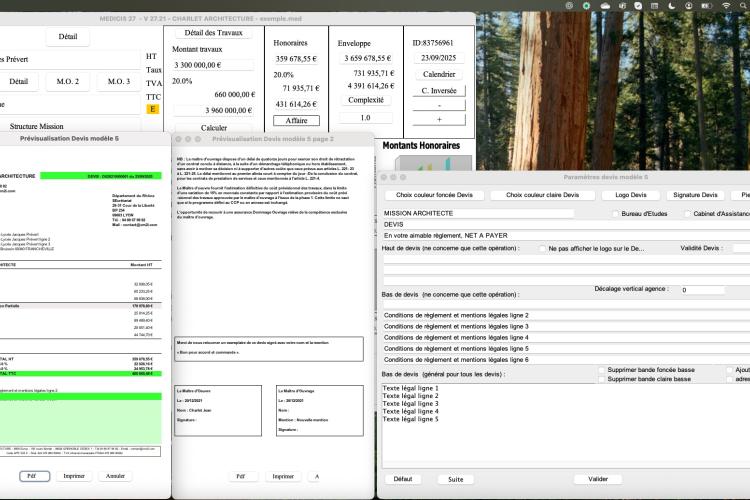Open Détail des Travaux in MEDICIS window
The height and width of the screenshot is (500, 750).
213,33
